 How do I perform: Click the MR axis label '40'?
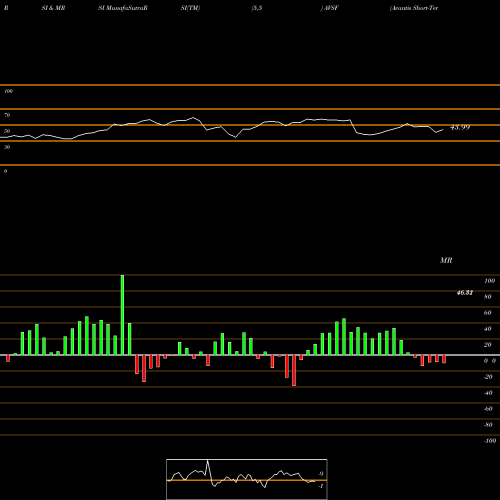[x=488, y=329]
